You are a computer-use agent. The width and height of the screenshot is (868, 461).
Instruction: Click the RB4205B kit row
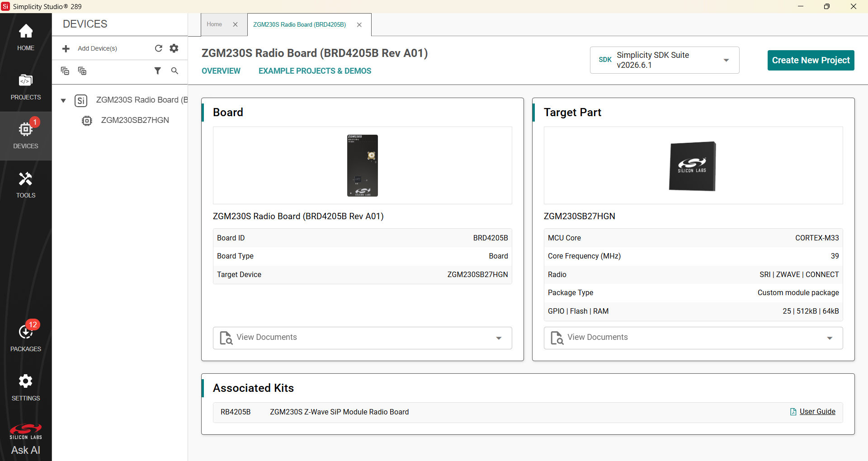tap(528, 412)
